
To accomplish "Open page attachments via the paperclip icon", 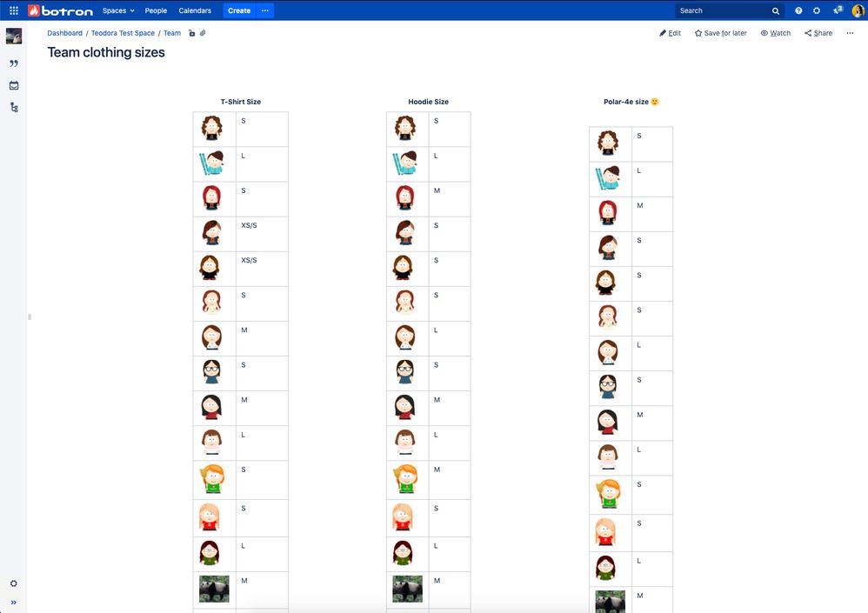I will [203, 33].
